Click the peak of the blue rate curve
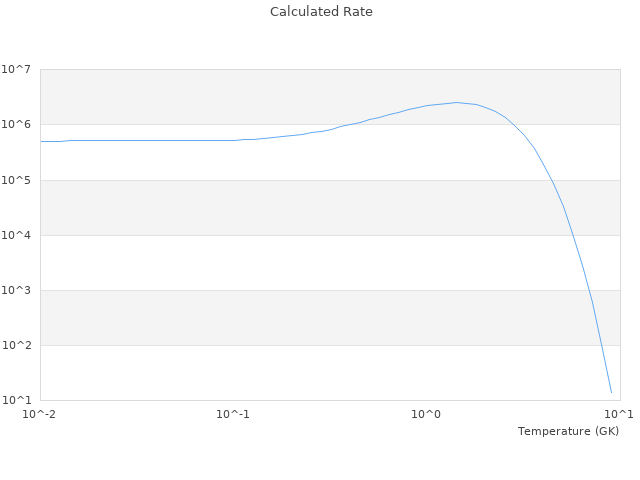The height and width of the screenshot is (480, 640). coord(457,102)
